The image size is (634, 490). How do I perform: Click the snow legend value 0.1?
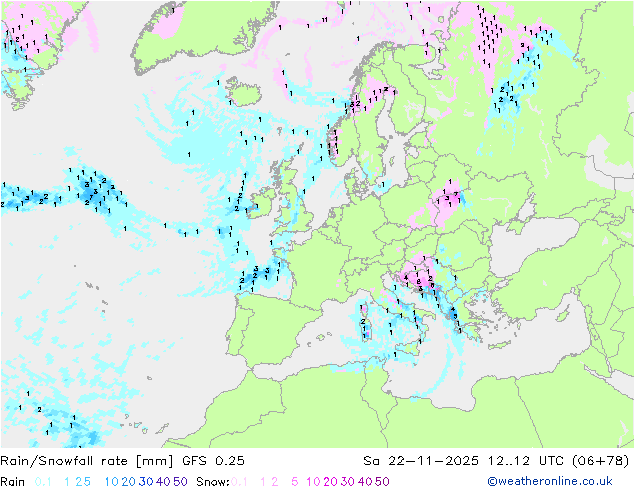[239, 482]
